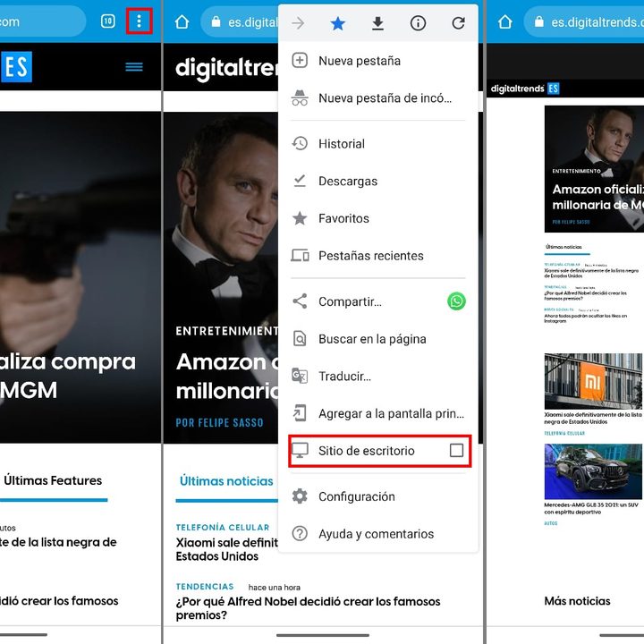Tap the digitaltrends logo in middle screen

click(226, 68)
